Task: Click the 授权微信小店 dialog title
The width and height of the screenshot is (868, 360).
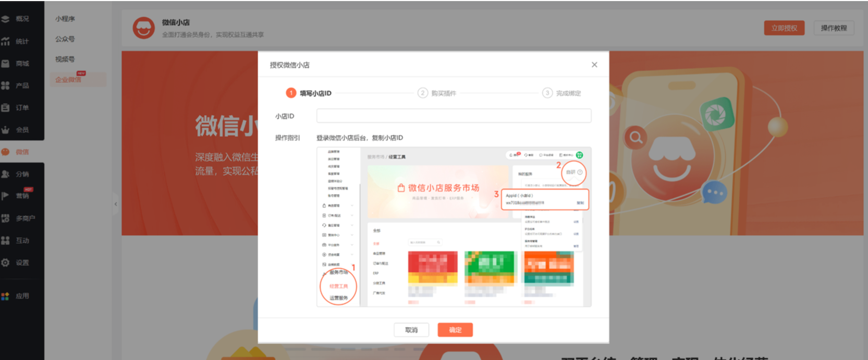Action: click(289, 65)
